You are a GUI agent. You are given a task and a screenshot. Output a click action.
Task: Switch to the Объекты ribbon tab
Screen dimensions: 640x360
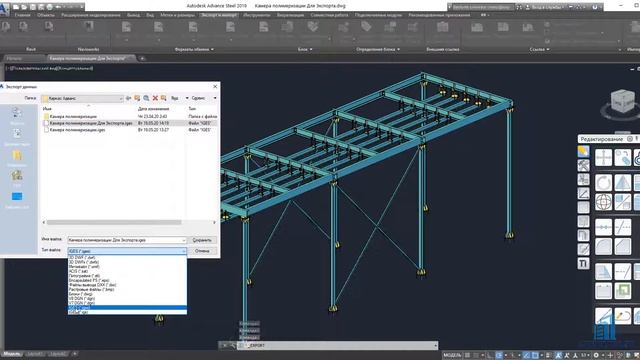tap(46, 15)
